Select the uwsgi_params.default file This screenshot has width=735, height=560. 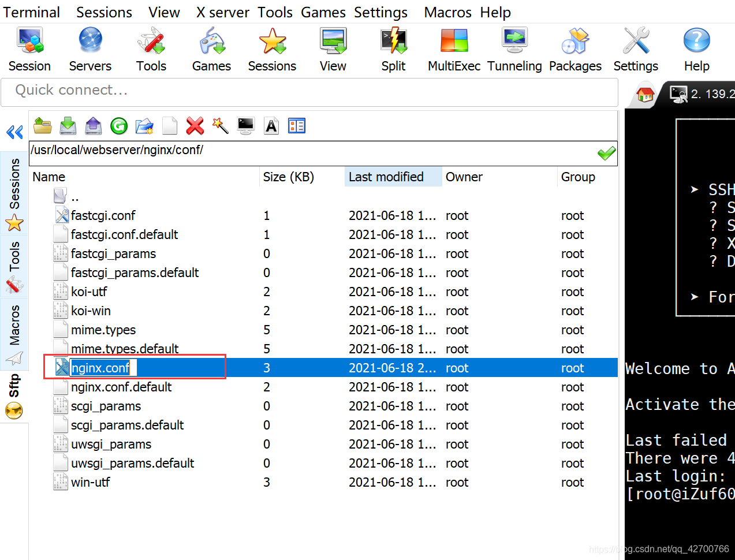point(323,463)
